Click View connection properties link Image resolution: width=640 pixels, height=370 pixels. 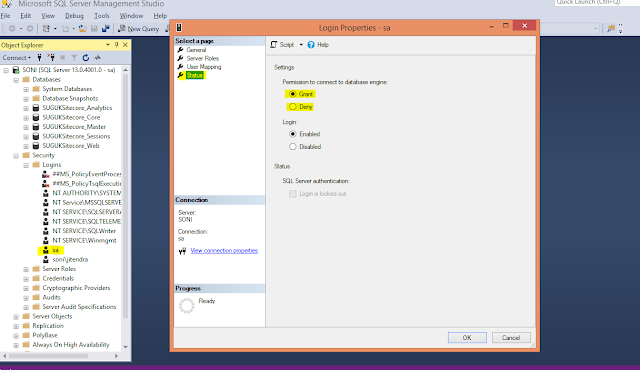click(224, 250)
